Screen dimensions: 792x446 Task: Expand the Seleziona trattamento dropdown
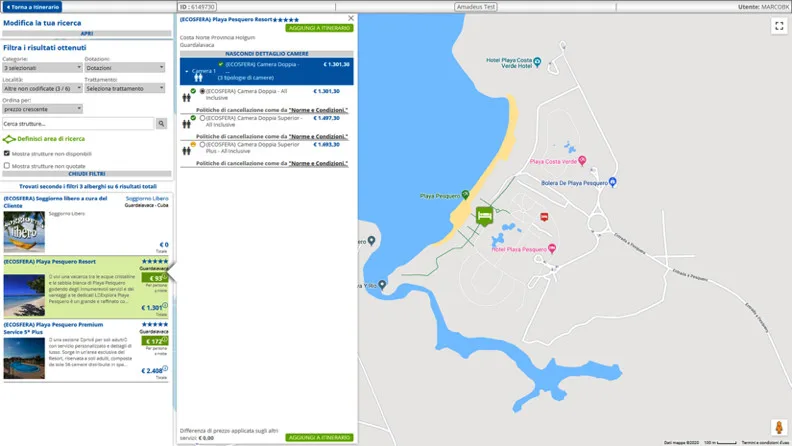(124, 88)
